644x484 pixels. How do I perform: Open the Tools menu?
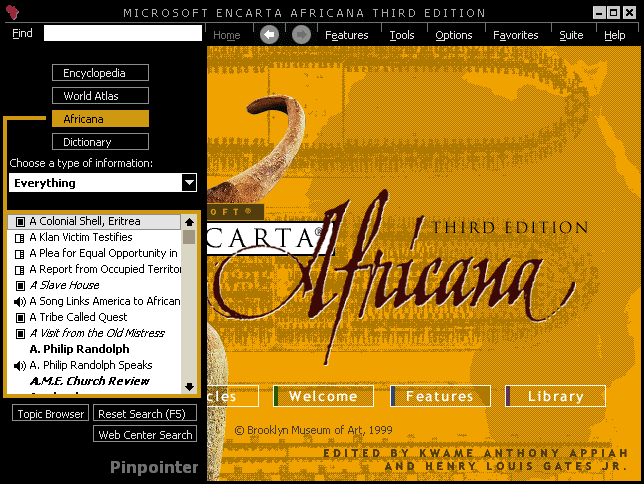point(402,35)
